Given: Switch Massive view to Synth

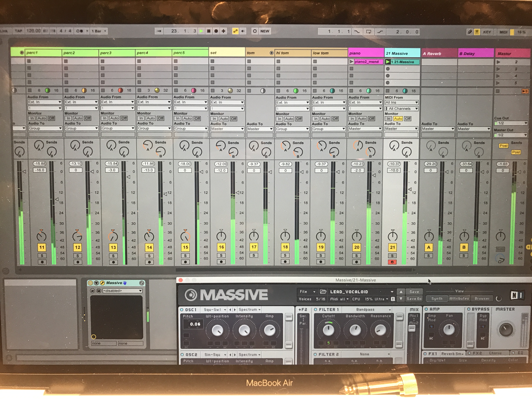Looking at the screenshot, I should [x=437, y=298].
